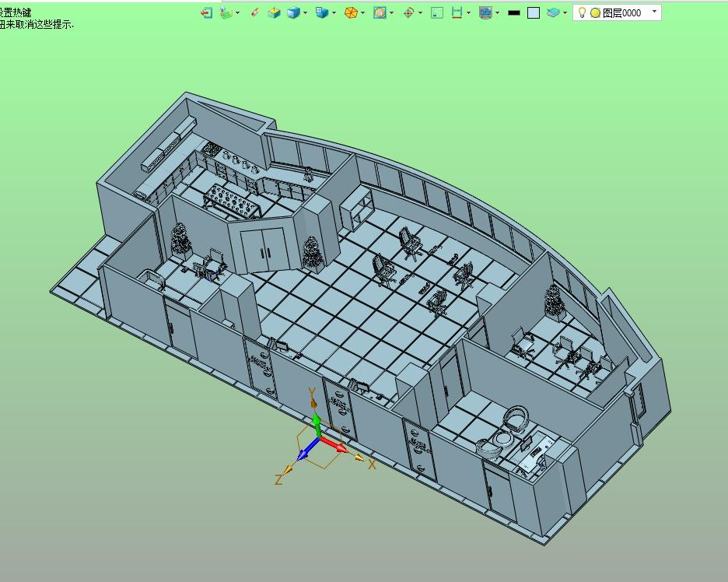728x582 pixels.
Task: Open the layers manager dropdown arrow
Action: pos(565,13)
